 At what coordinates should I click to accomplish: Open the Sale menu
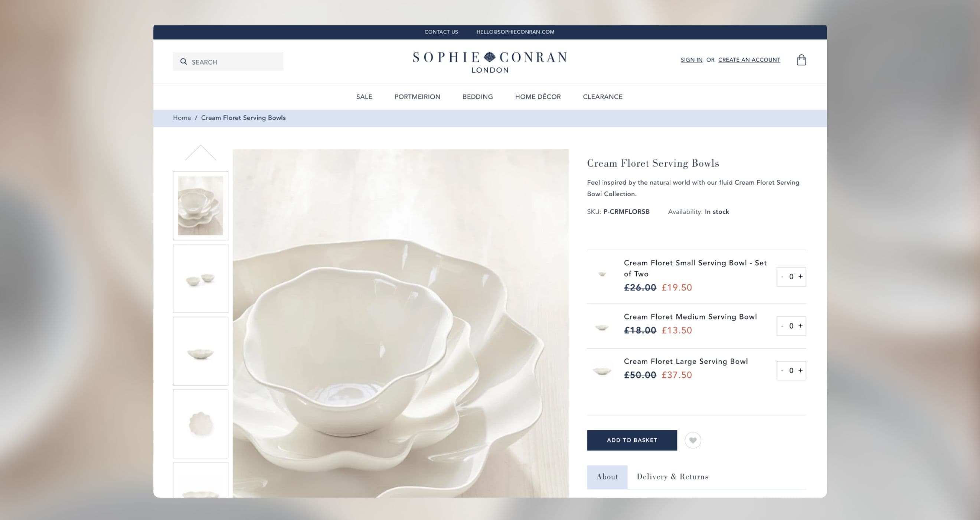click(x=364, y=97)
